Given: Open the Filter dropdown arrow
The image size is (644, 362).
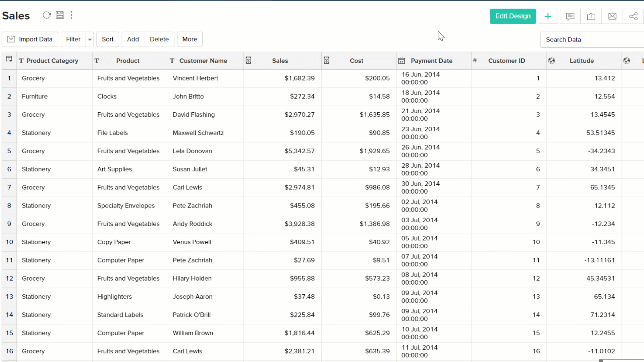Looking at the screenshot, I should point(90,39).
